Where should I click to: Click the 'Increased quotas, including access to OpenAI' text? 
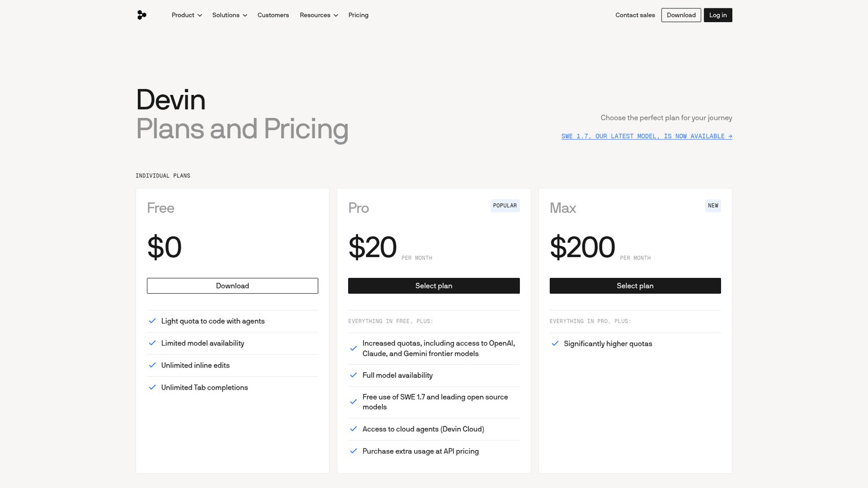[x=439, y=348]
